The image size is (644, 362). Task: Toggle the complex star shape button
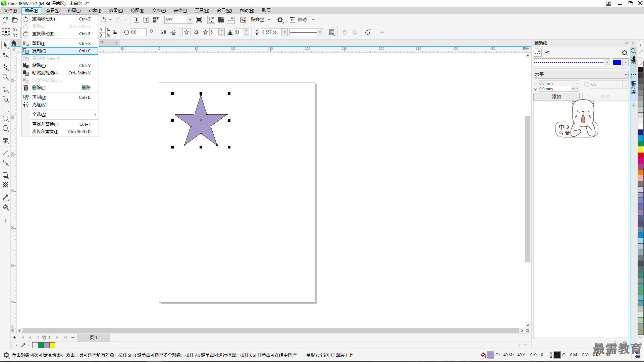tap(196, 32)
